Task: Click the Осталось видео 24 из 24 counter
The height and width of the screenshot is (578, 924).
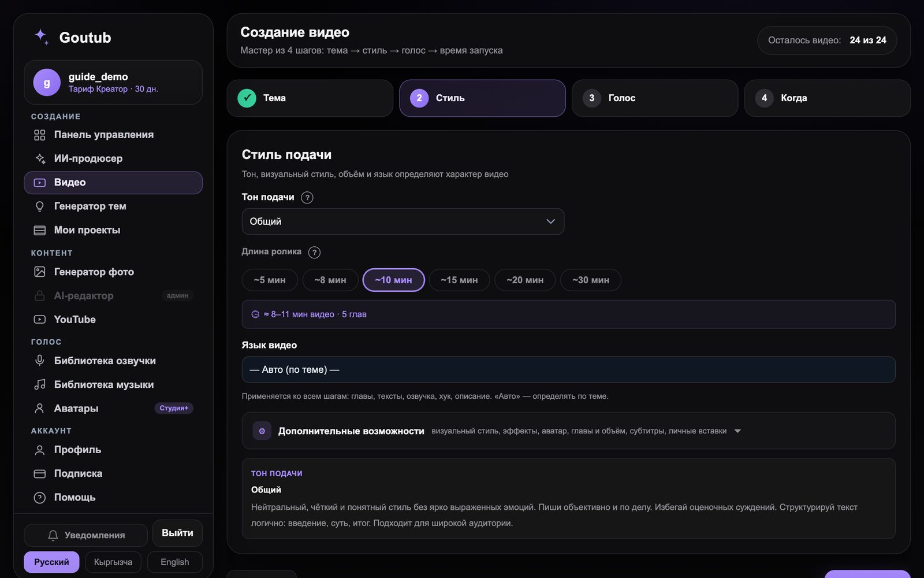Action: (827, 40)
